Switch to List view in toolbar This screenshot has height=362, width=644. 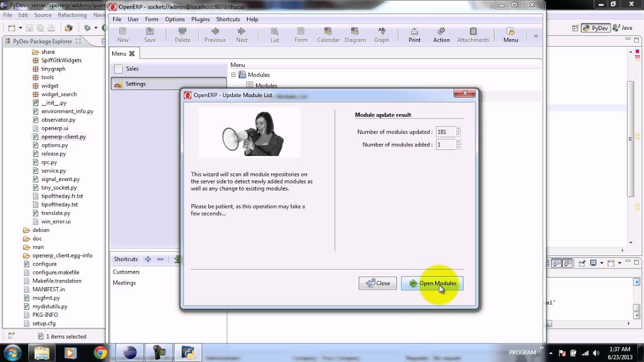coord(275,35)
